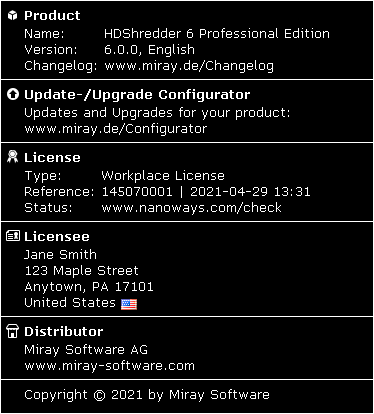The height and width of the screenshot is (414, 374).
Task: Click the Distributor store icon
Action: click(13, 331)
